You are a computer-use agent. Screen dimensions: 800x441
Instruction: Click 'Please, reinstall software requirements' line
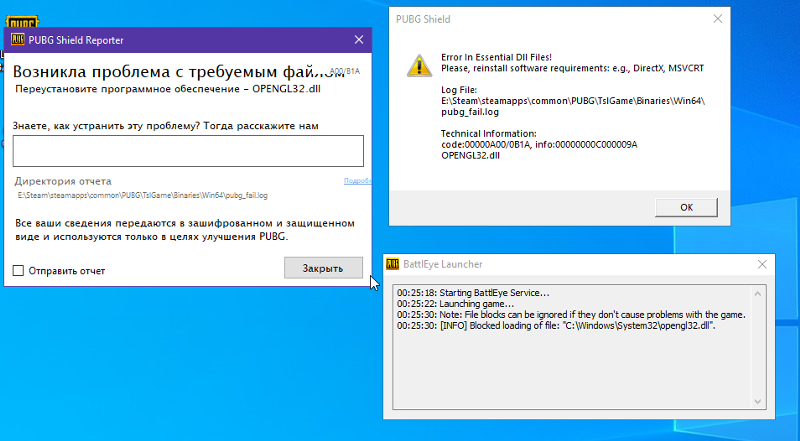pyautogui.click(x=572, y=68)
